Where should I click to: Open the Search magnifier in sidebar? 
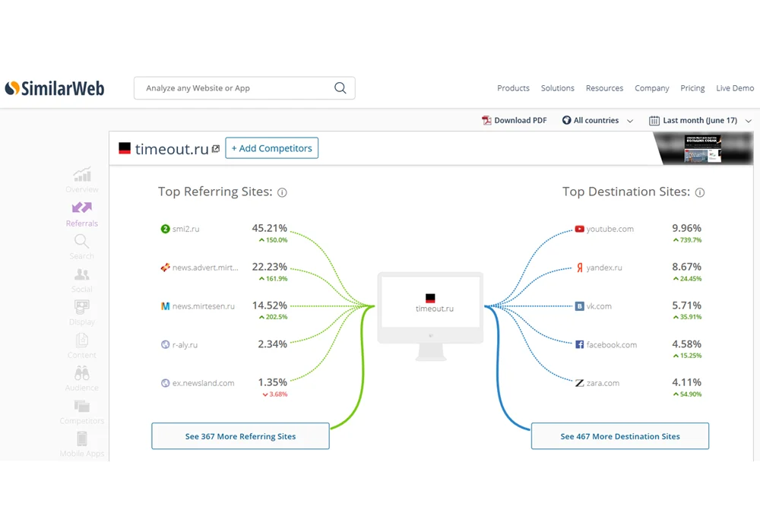81,241
